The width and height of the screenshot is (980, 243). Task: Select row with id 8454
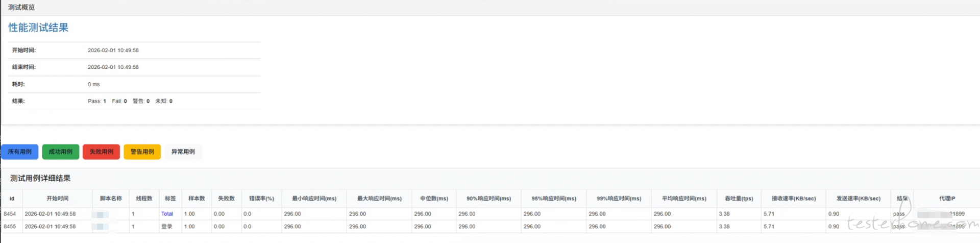10,214
